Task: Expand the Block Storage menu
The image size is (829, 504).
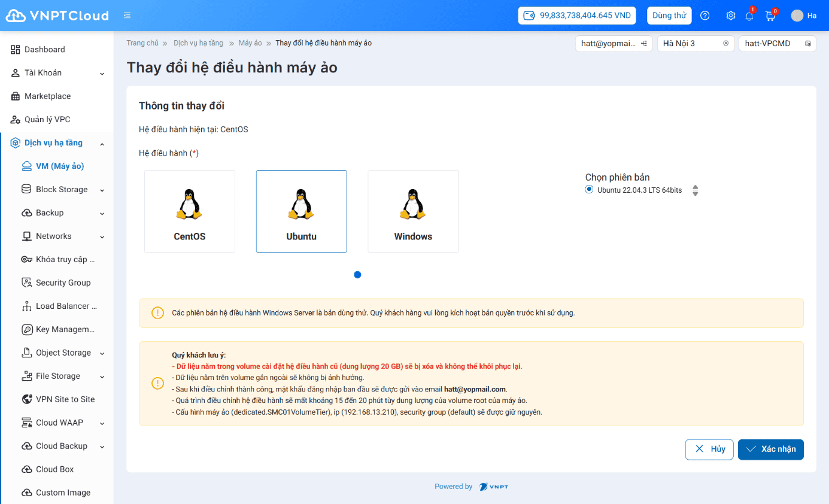Action: coord(62,189)
